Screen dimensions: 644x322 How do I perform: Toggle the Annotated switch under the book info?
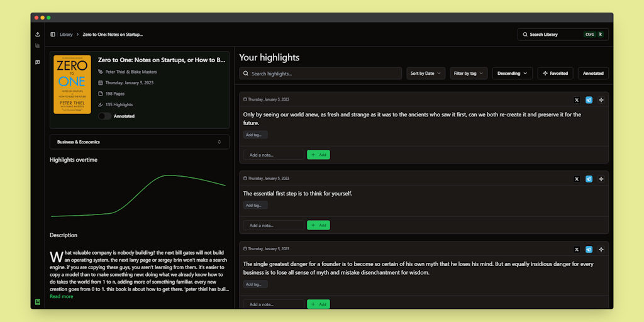pos(105,116)
